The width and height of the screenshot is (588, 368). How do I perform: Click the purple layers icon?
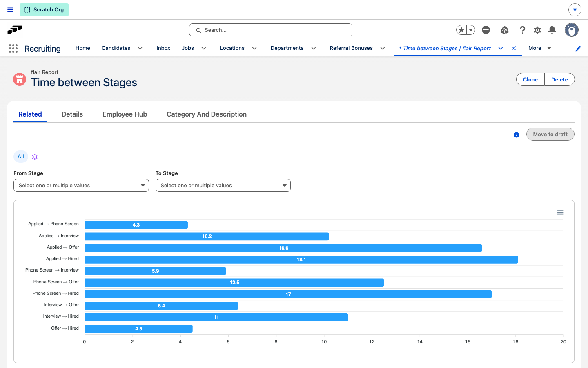pyautogui.click(x=35, y=157)
